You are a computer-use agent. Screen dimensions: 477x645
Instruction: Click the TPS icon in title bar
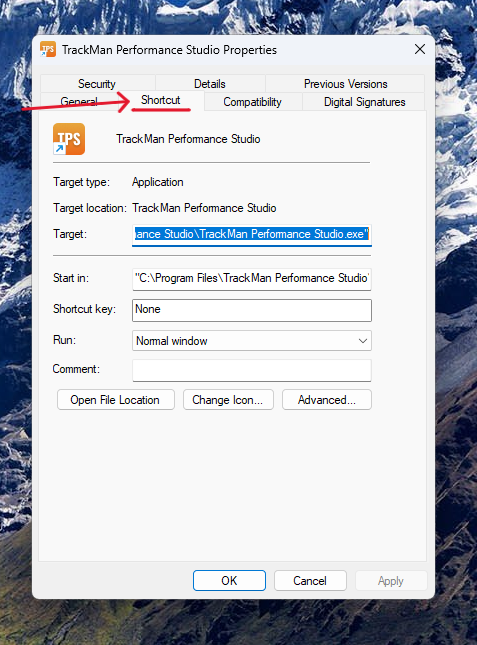[x=48, y=50]
